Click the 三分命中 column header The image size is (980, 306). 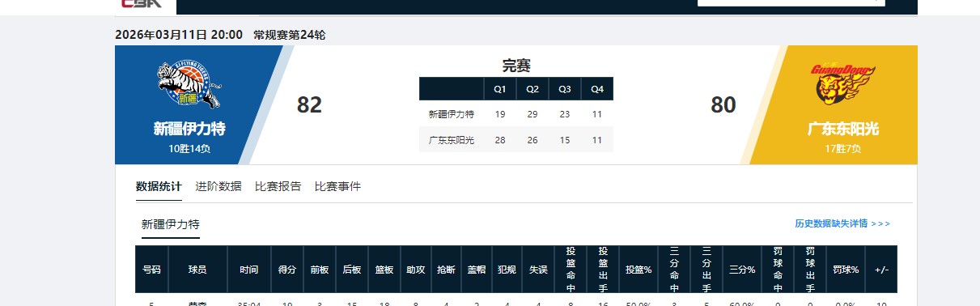(x=674, y=270)
